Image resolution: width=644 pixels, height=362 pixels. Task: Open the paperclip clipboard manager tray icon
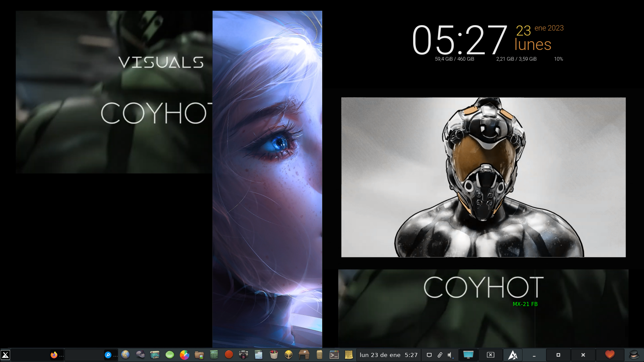(440, 355)
